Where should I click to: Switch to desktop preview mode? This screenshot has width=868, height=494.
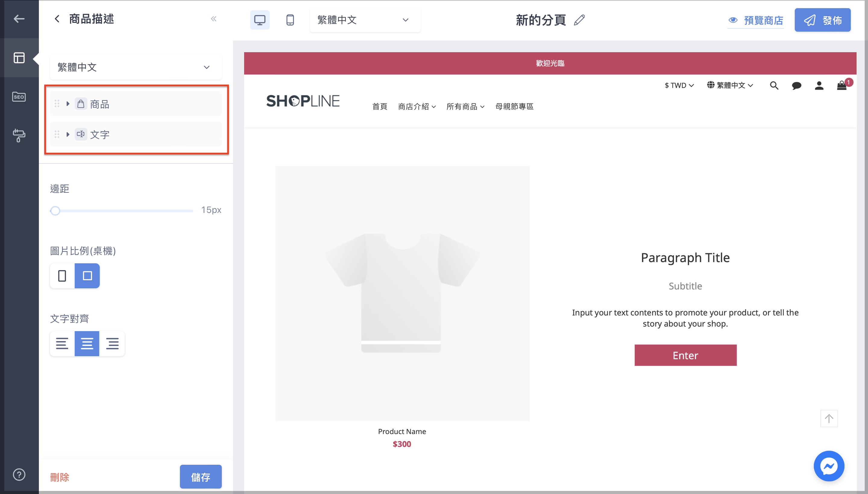260,20
